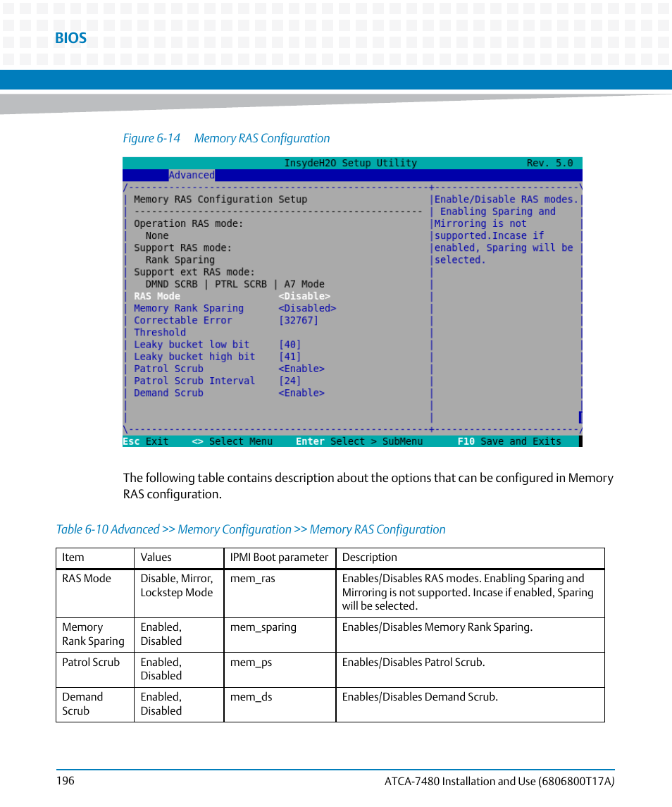
Task: Click the ATCA-7480 Installation and Use footer
Action: click(499, 781)
